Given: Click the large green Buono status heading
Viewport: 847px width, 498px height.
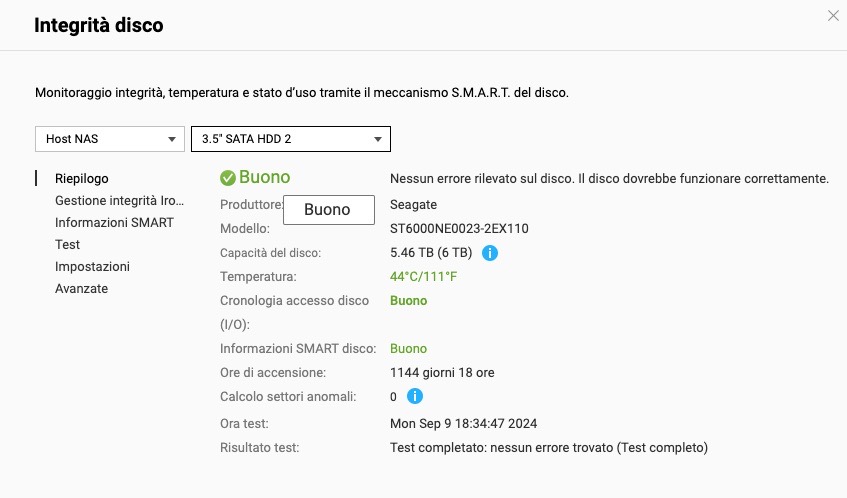Looking at the screenshot, I should [264, 177].
